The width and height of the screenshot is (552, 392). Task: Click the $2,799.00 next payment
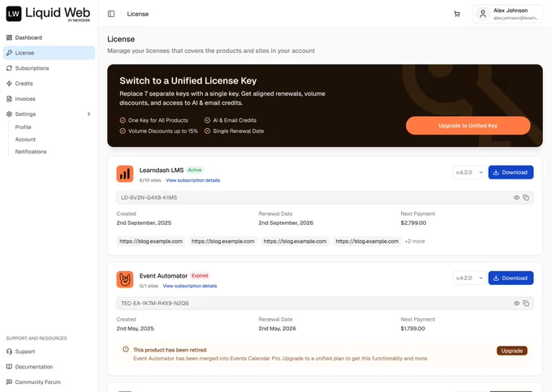pos(413,222)
